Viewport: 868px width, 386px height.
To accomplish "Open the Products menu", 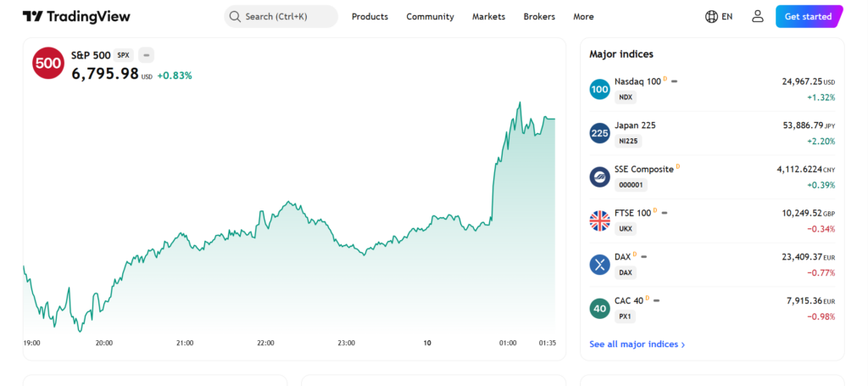I will [370, 17].
